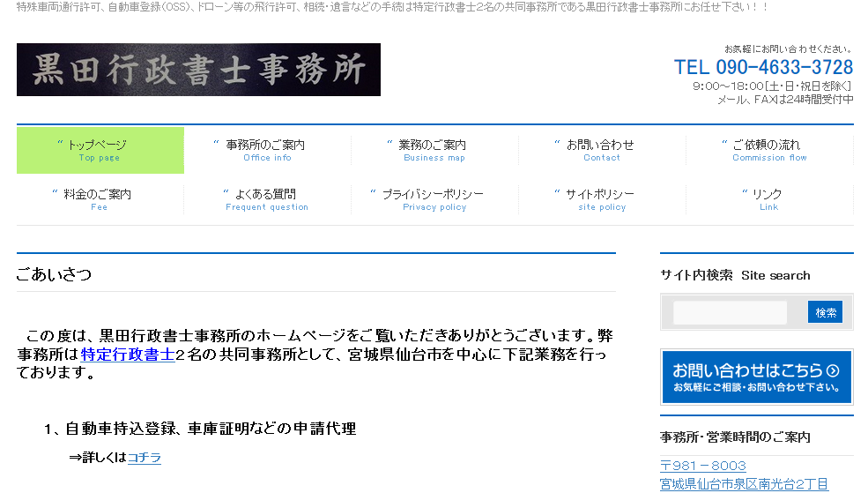Click the 検索 search button
This screenshot has width=868, height=493.
(825, 312)
